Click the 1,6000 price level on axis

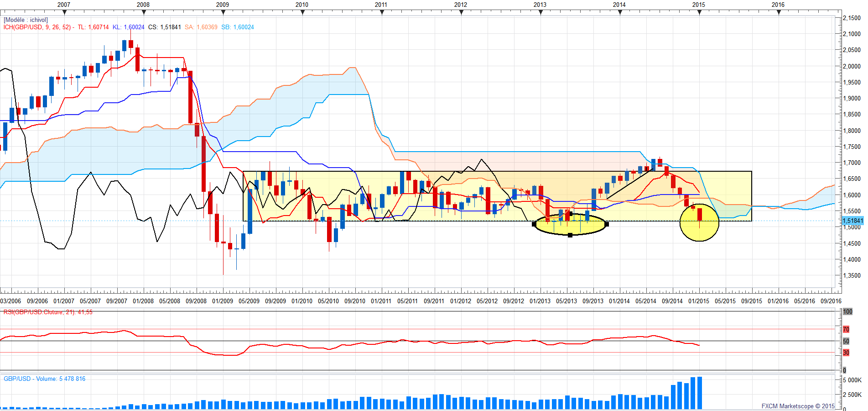pos(852,195)
